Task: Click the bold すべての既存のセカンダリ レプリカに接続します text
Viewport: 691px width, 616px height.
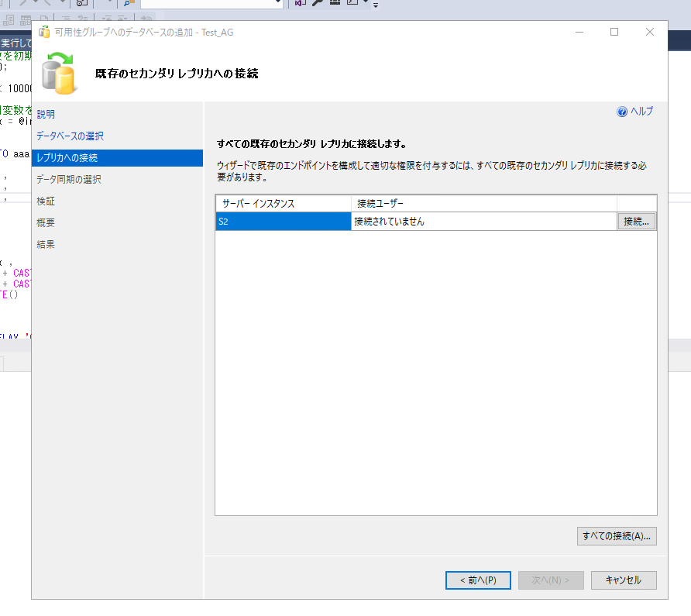Action: click(x=311, y=144)
